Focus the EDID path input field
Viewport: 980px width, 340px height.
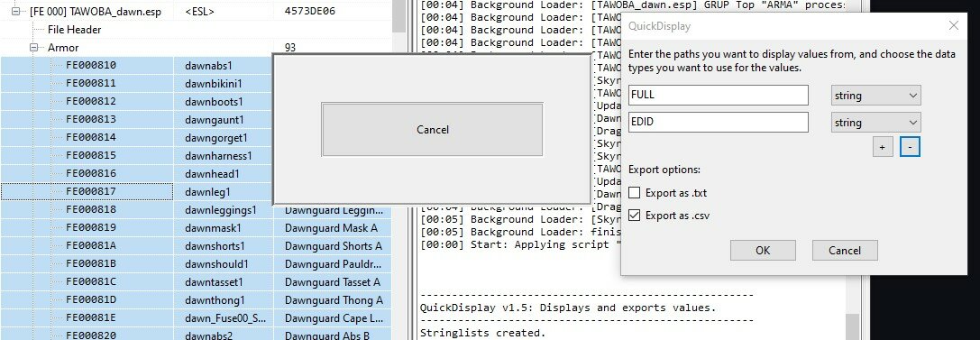(x=719, y=123)
